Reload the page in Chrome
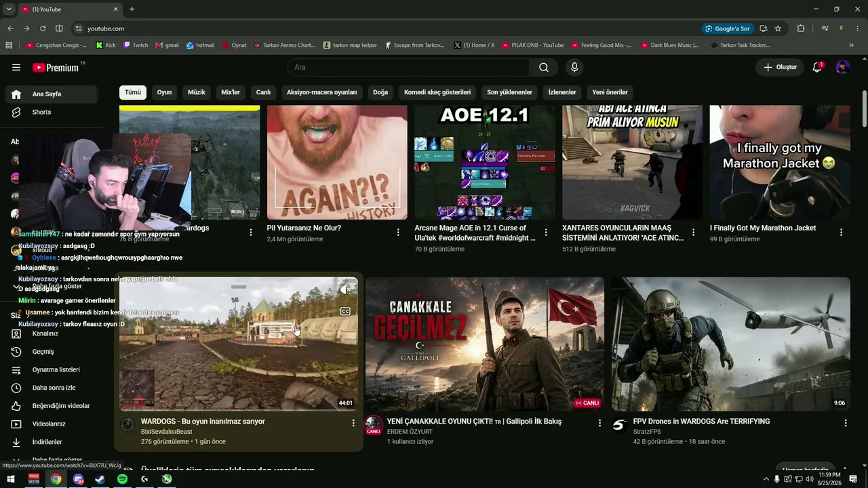868x488 pixels. [43, 28]
